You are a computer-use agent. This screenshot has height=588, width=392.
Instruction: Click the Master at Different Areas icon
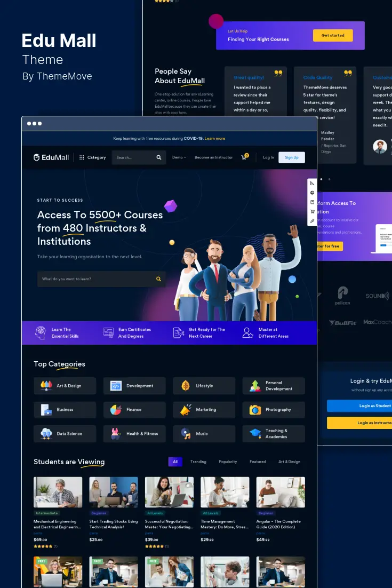coord(247,332)
